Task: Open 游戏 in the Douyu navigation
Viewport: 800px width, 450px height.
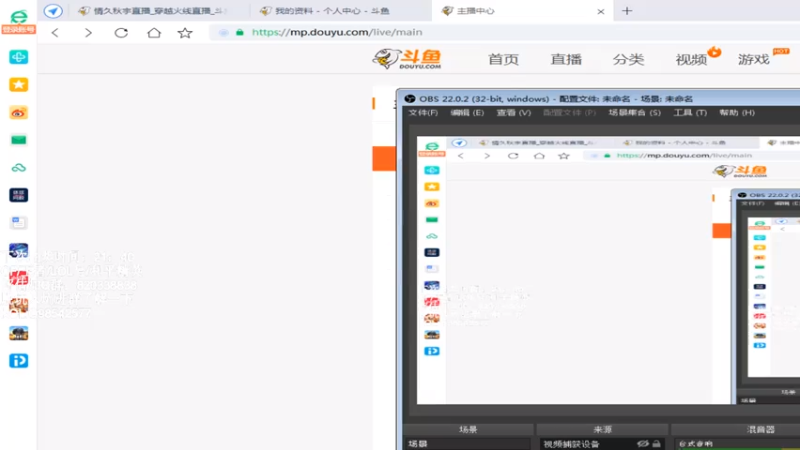Action: tap(754, 59)
